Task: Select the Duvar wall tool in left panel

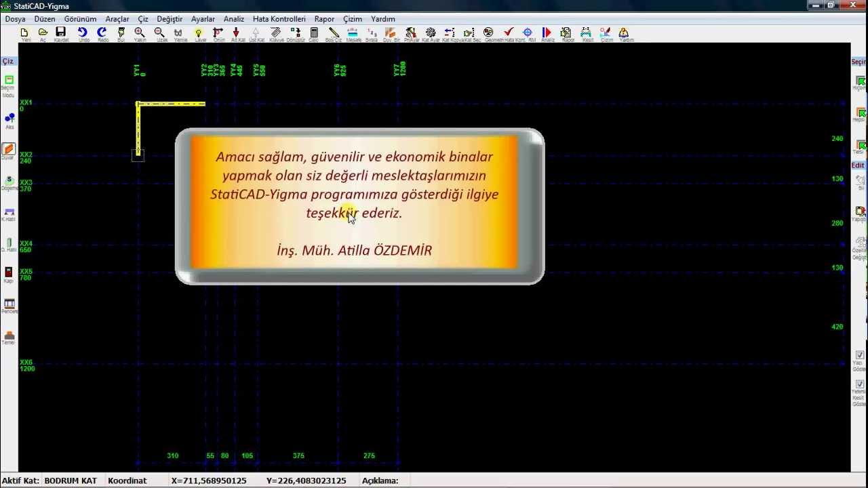Action: [x=8, y=151]
